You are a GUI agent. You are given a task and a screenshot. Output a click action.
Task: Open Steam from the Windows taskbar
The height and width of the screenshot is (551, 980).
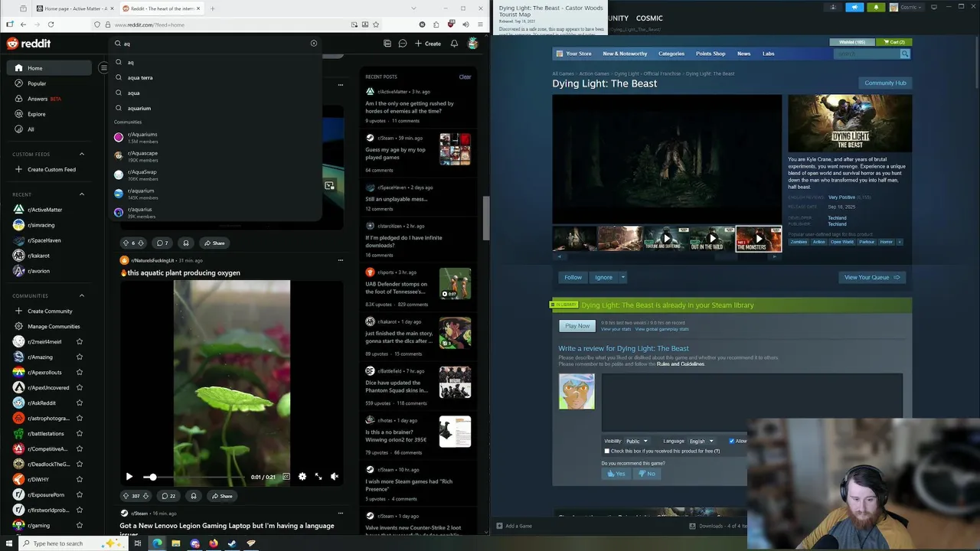click(232, 543)
